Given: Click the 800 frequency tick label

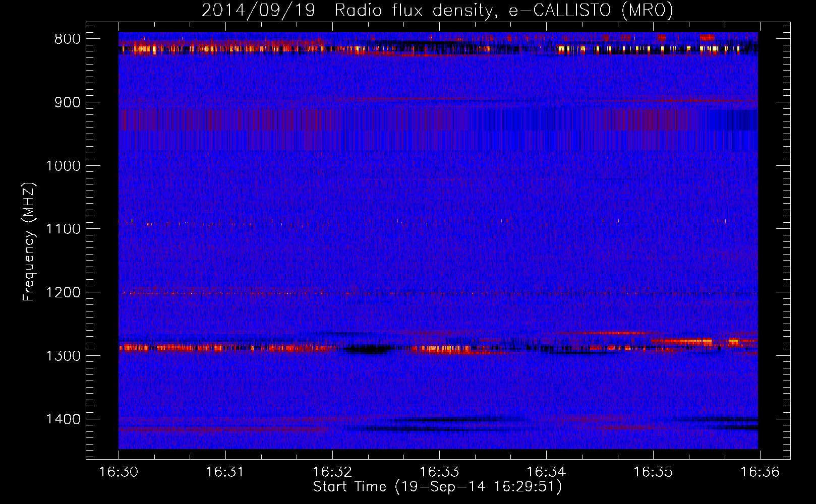Looking at the screenshot, I should click(67, 39).
